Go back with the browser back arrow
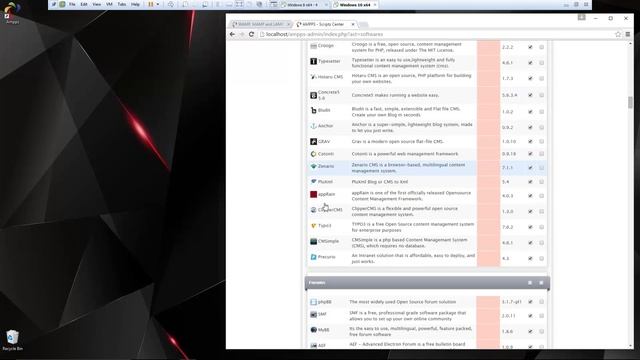Screen dimensions: 640x360 coord(232,34)
